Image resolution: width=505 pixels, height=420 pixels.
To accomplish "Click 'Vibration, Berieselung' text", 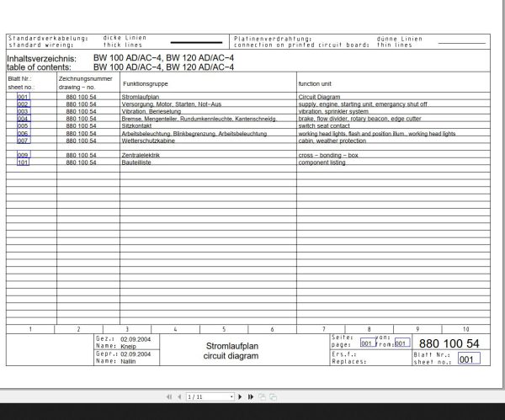I will [151, 111].
